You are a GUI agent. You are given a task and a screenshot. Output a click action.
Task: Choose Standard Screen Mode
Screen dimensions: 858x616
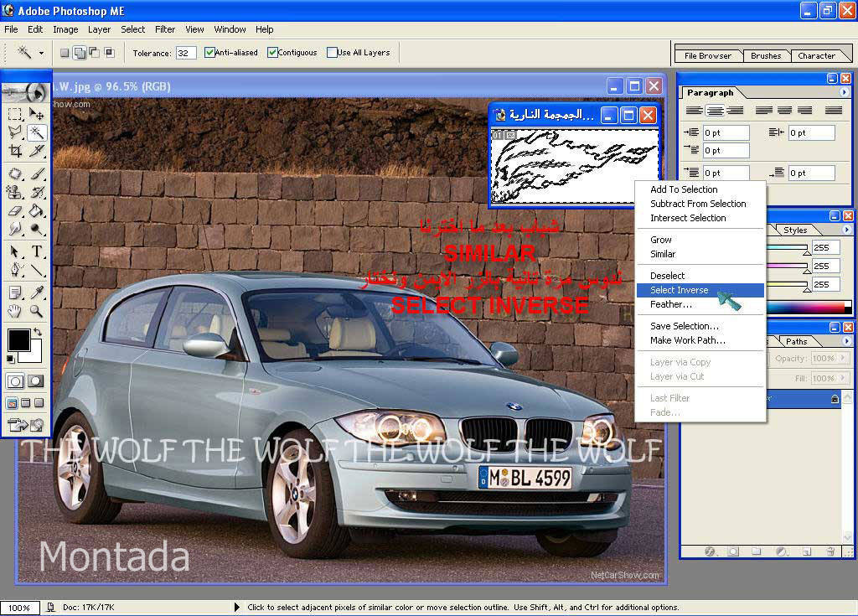coord(12,404)
